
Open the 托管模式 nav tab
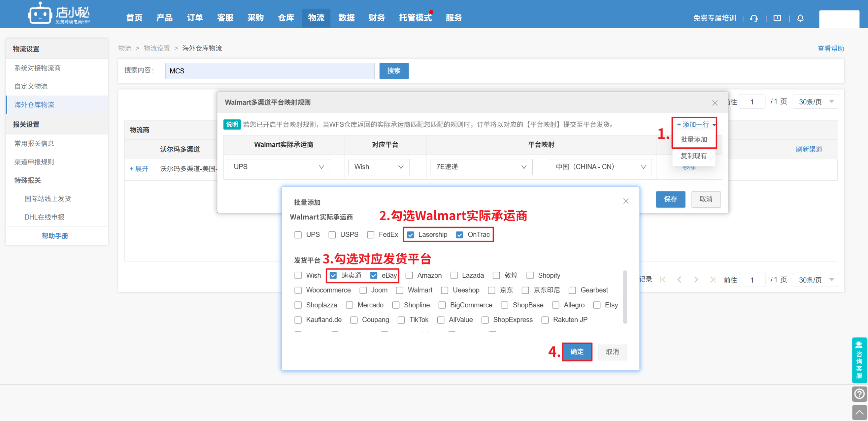(x=415, y=18)
